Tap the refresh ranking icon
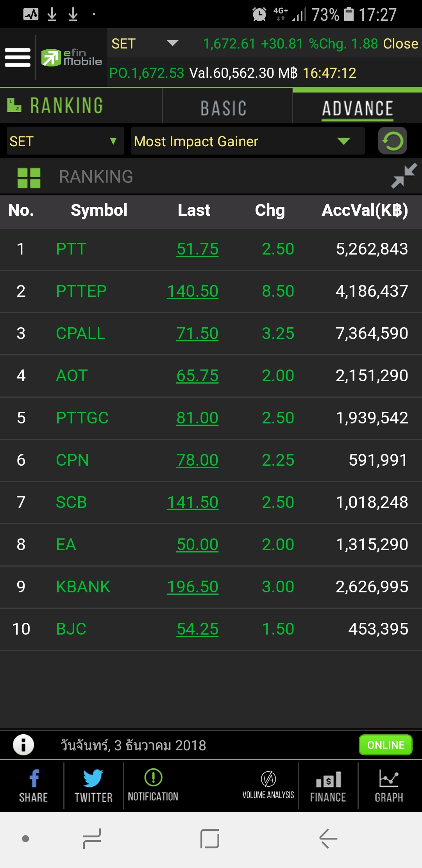Screen dimensions: 422x868 [x=392, y=141]
